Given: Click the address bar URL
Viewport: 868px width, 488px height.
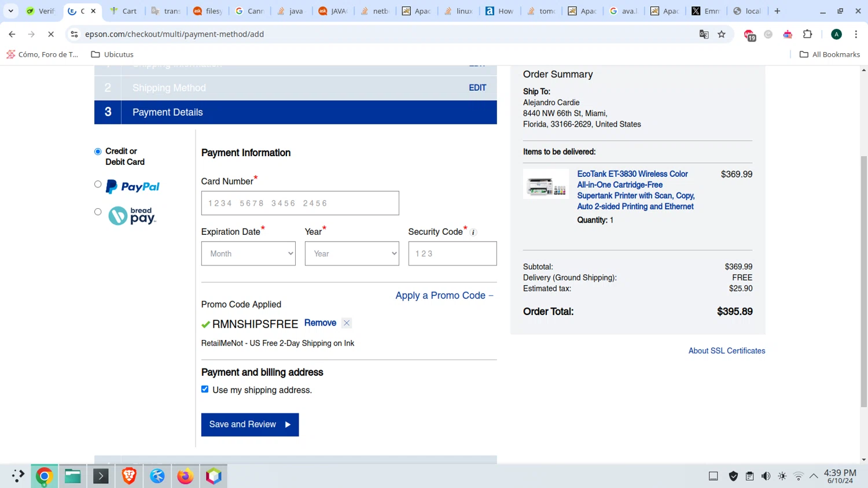Looking at the screenshot, I should 174,34.
